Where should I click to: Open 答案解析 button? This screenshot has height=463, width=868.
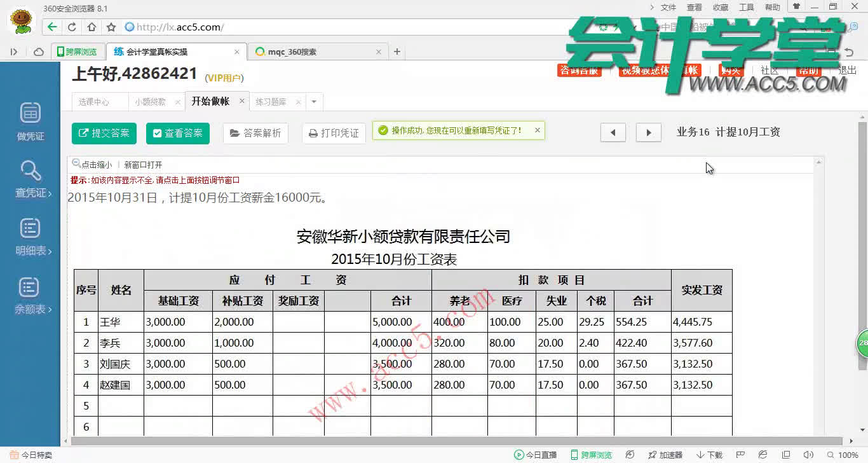[255, 133]
